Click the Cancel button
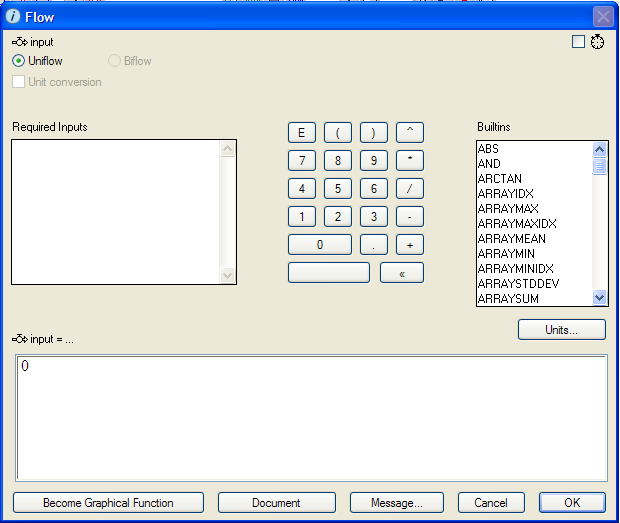 click(x=491, y=502)
